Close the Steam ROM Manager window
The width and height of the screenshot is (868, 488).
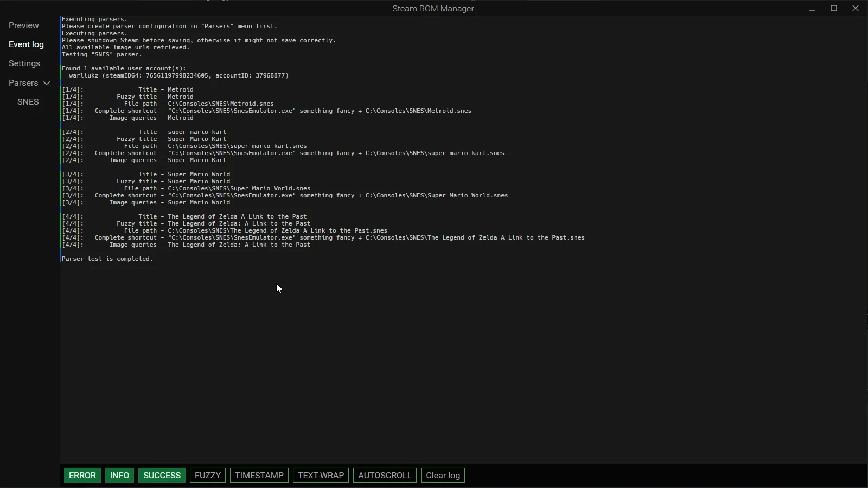click(856, 8)
